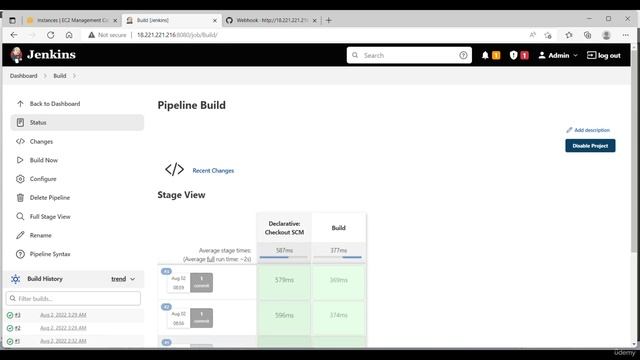Click the Build Now play icon
Image resolution: width=640 pixels, height=360 pixels.
20,160
